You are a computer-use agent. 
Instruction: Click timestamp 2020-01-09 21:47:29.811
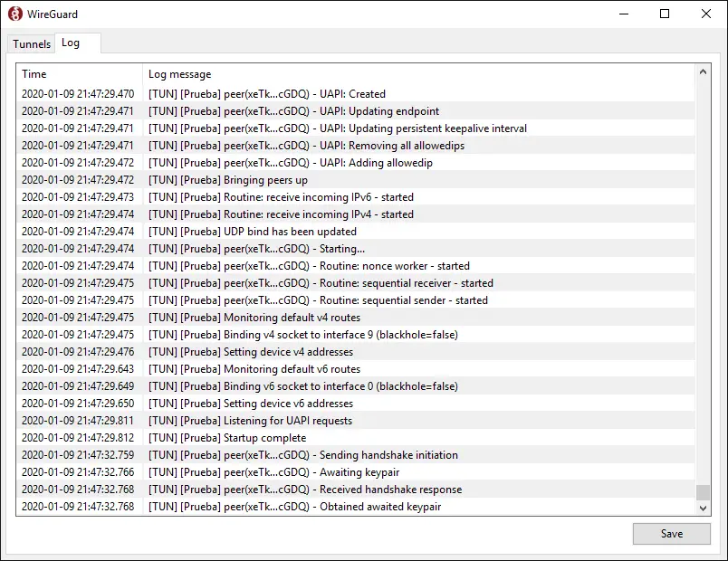[78, 420]
